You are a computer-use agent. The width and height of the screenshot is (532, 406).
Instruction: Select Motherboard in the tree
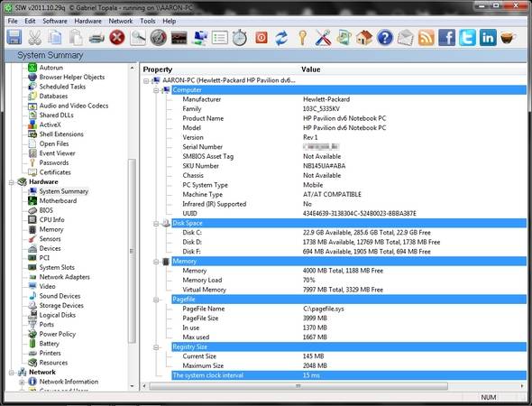pyautogui.click(x=58, y=200)
